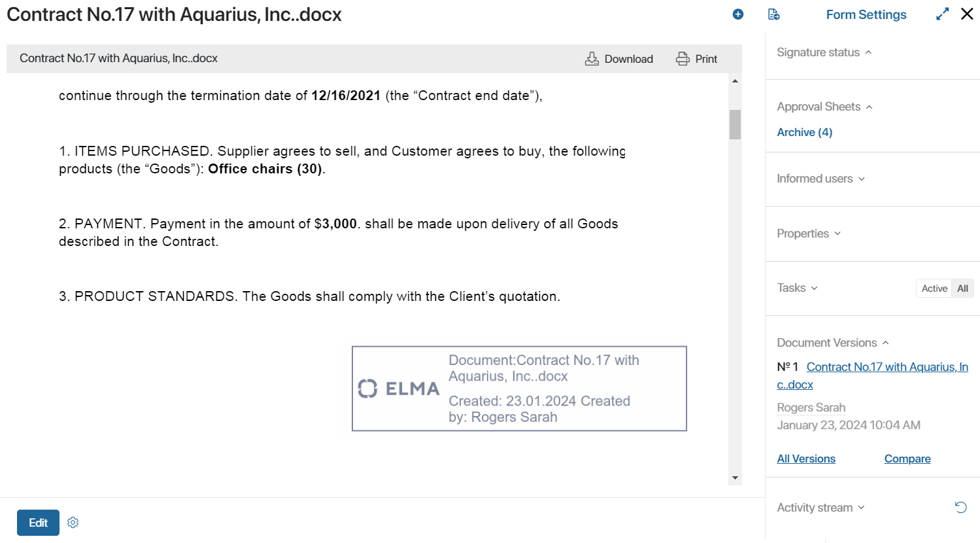
Task: Click the document scrollbar thumb
Action: pyautogui.click(x=735, y=124)
